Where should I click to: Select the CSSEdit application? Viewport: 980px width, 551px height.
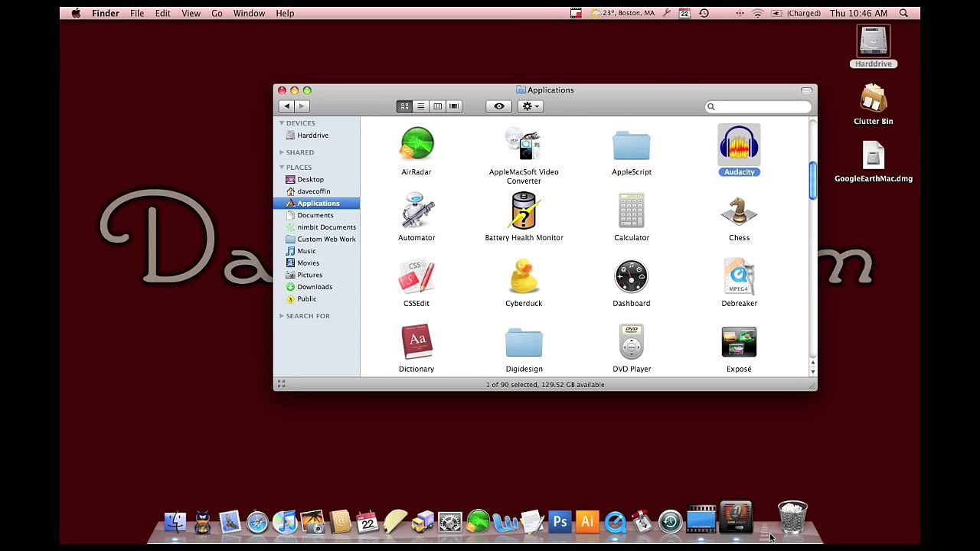[x=416, y=275]
